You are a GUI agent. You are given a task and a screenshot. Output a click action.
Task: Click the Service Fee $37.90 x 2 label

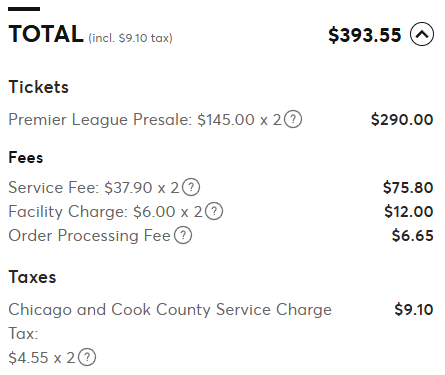point(94,187)
